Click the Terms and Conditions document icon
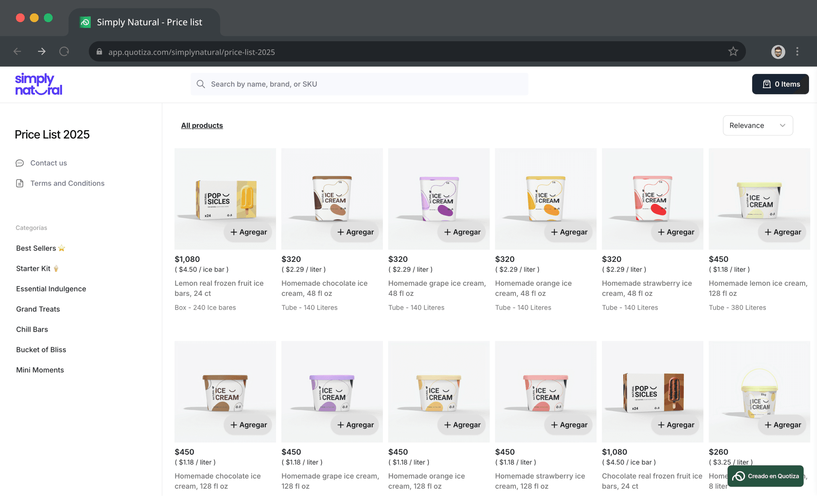The height and width of the screenshot is (504, 817). click(x=20, y=183)
